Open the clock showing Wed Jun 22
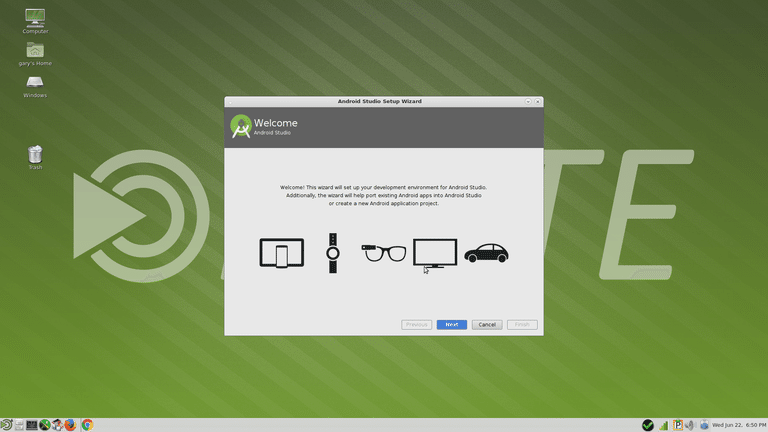Viewport: 768px width, 432px height. point(739,425)
